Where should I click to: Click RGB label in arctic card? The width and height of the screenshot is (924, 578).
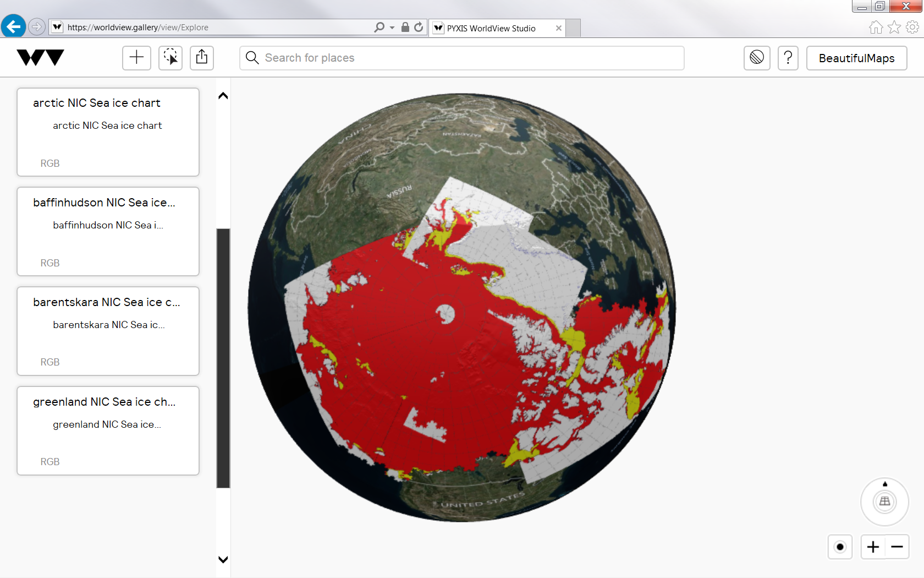tap(50, 163)
